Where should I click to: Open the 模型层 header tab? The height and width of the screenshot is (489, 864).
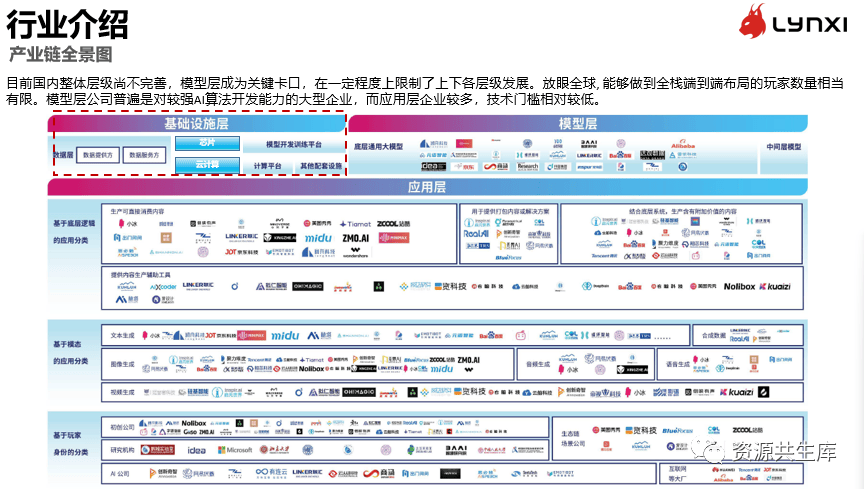point(577,123)
